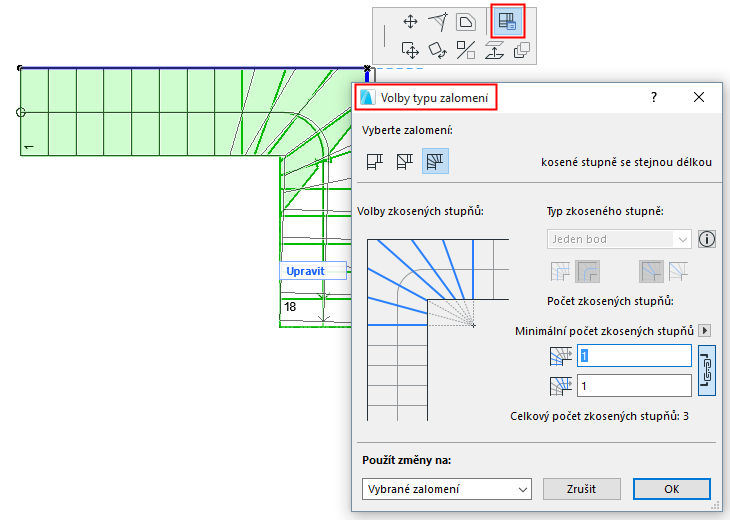Select equal-length winder turning type icon

[x=435, y=161]
